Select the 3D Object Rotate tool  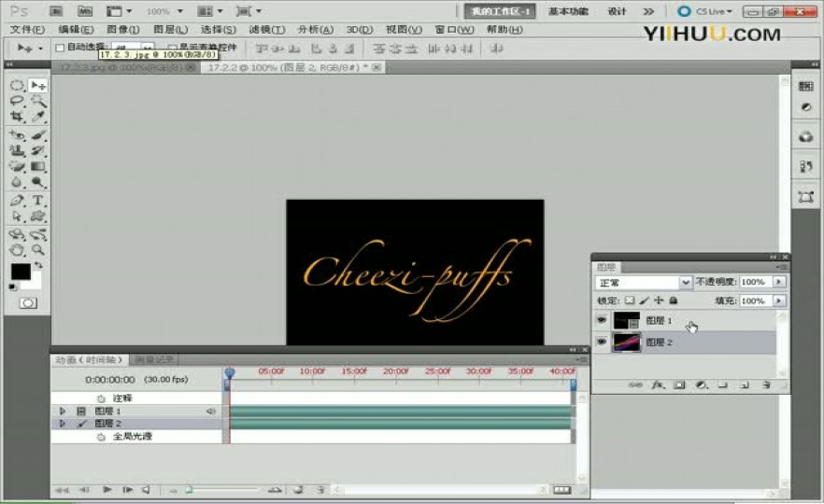pyautogui.click(x=17, y=234)
